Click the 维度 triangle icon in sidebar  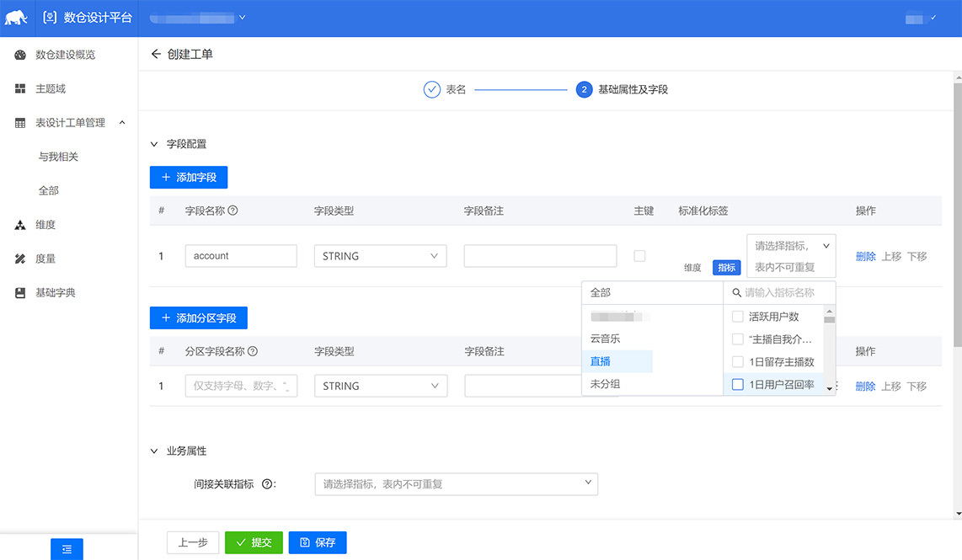point(20,225)
